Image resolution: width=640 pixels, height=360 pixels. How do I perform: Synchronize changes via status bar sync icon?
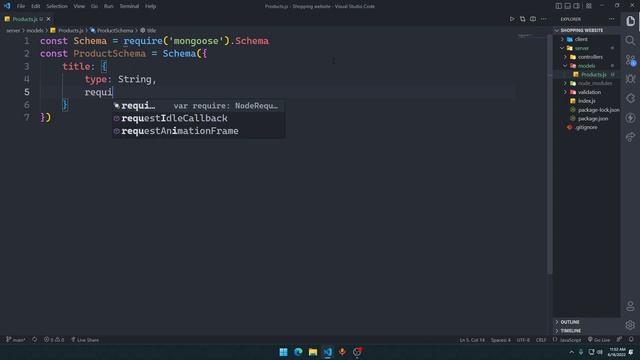tap(35, 340)
